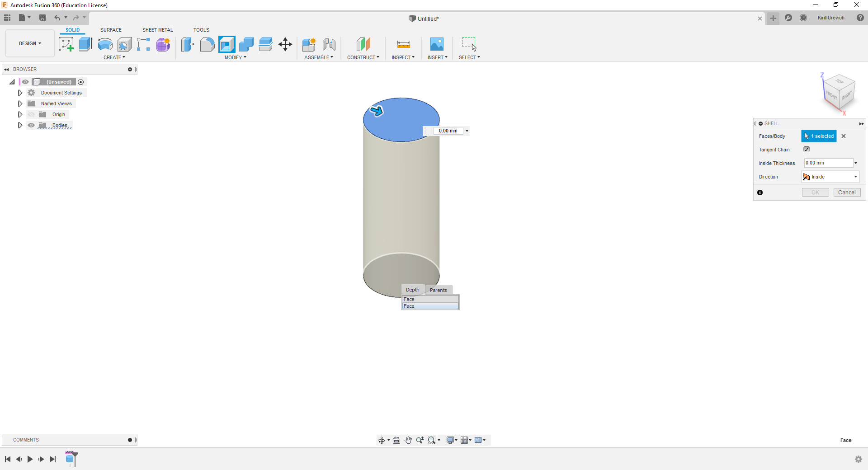The image size is (868, 470).
Task: Click the Create Sketch tool icon
Action: [66, 44]
